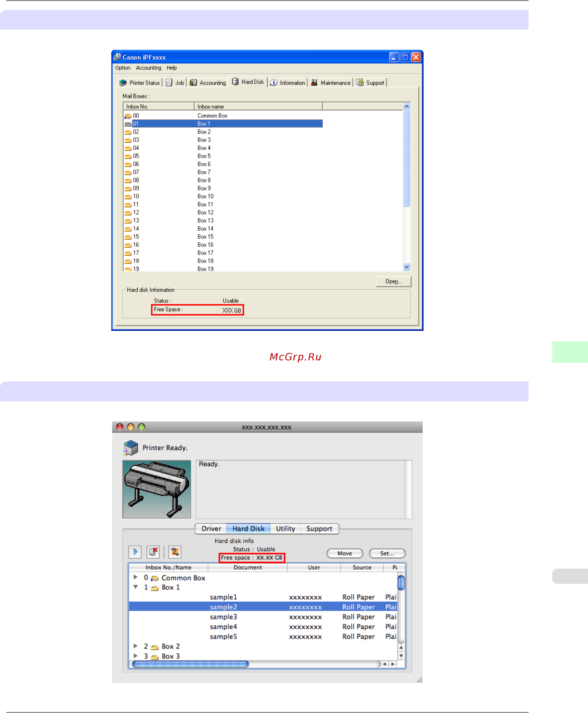The height and width of the screenshot is (713, 588).
Task: Switch to the Utility tab
Action: click(285, 528)
